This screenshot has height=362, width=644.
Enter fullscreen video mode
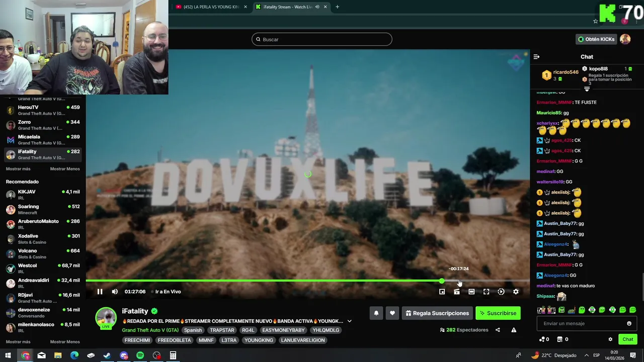click(486, 292)
